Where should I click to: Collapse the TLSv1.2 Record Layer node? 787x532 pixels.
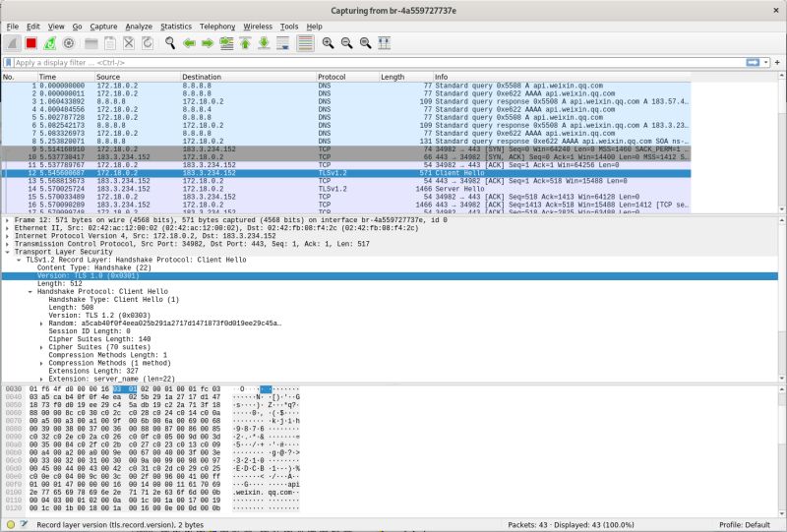click(x=19, y=260)
